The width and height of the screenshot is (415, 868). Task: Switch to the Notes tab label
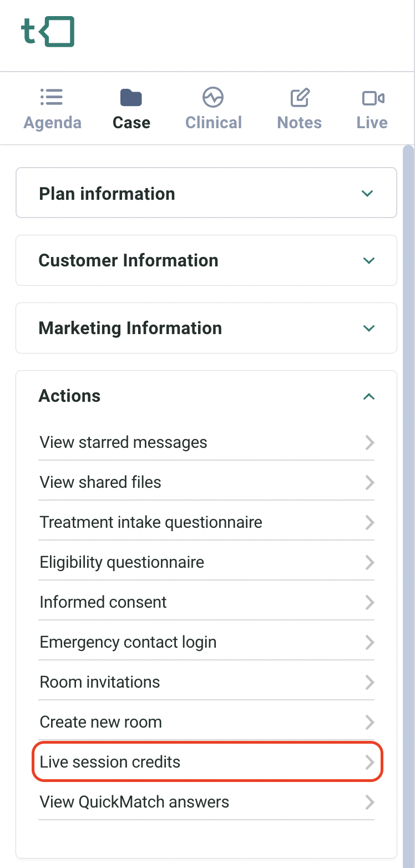tap(300, 123)
